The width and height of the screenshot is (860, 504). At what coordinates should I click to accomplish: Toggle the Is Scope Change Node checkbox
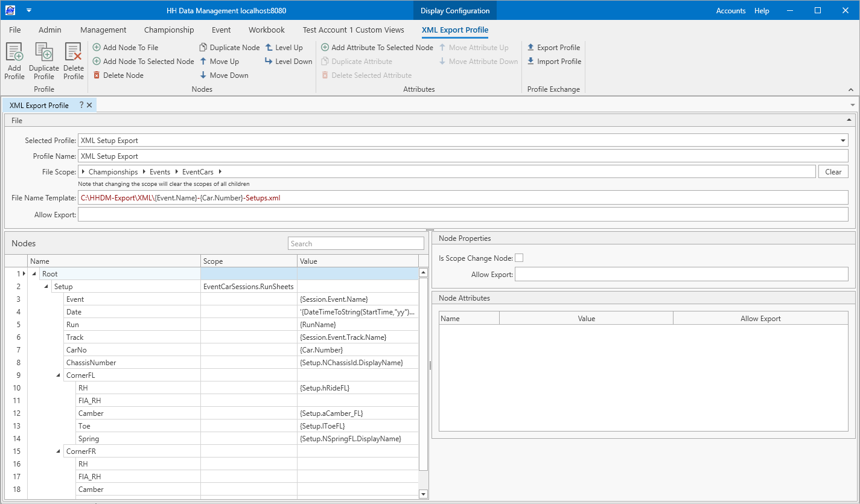point(519,258)
